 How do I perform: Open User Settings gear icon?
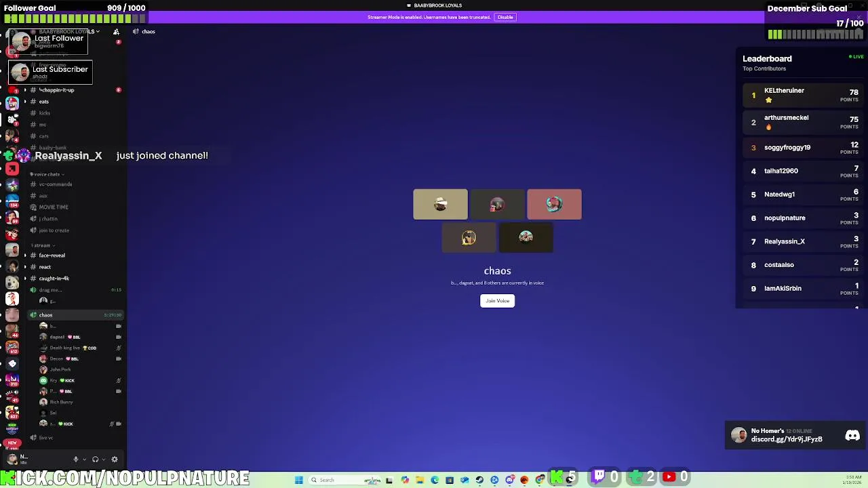point(115,460)
